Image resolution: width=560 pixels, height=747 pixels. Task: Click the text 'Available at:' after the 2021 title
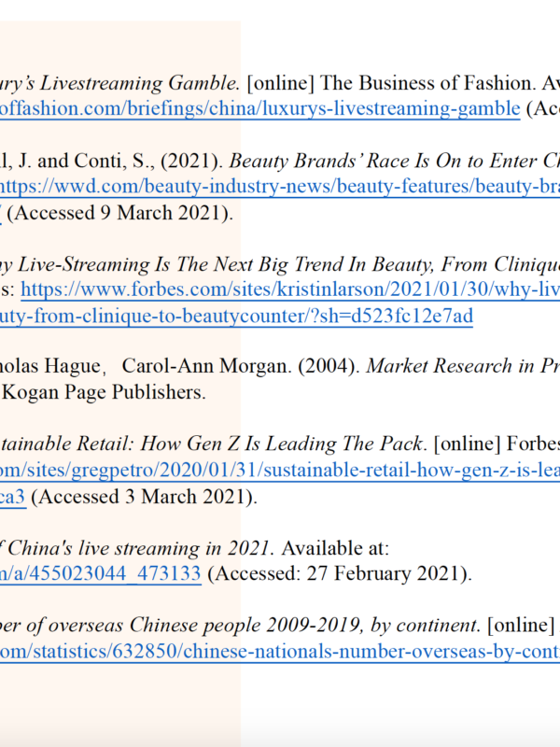pyautogui.click(x=335, y=548)
